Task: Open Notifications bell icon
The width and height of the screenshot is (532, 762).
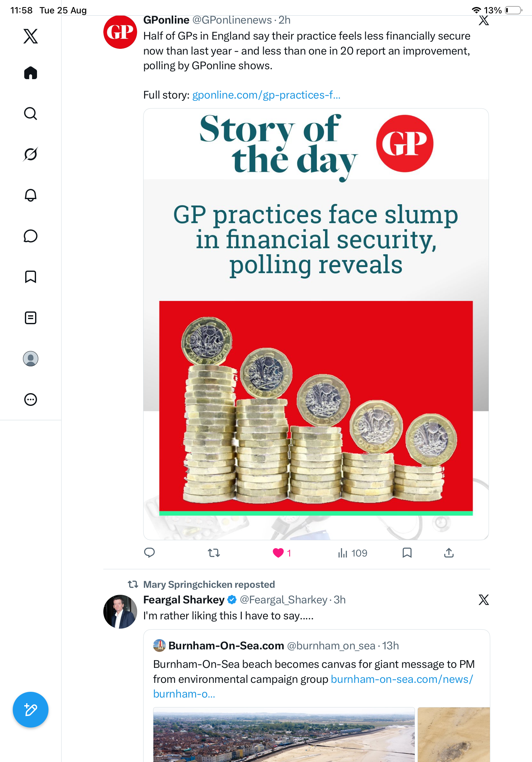Action: (x=31, y=195)
